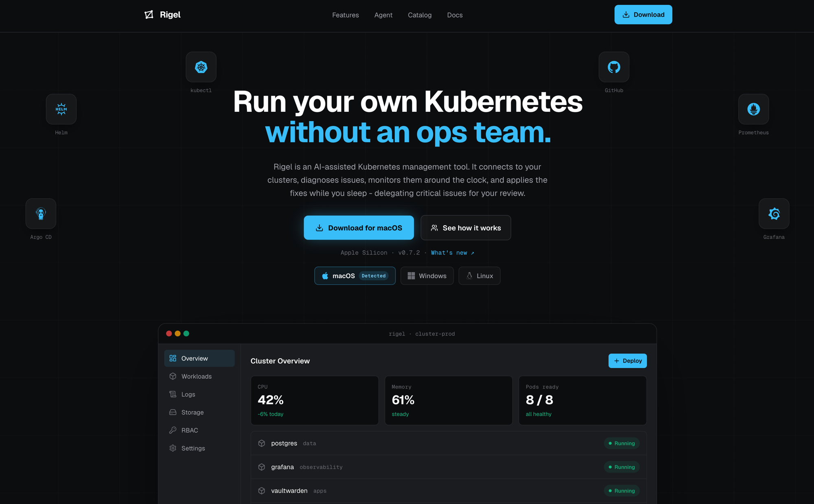This screenshot has width=814, height=504.
Task: Click See how it works button
Action: (x=466, y=228)
